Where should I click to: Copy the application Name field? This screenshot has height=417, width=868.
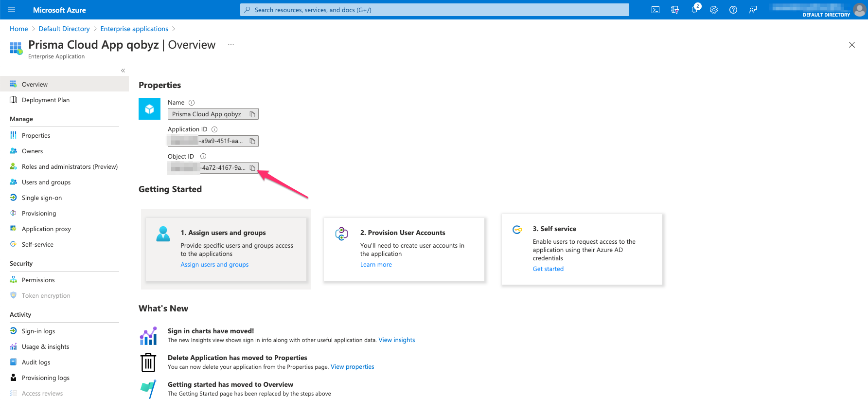(252, 114)
